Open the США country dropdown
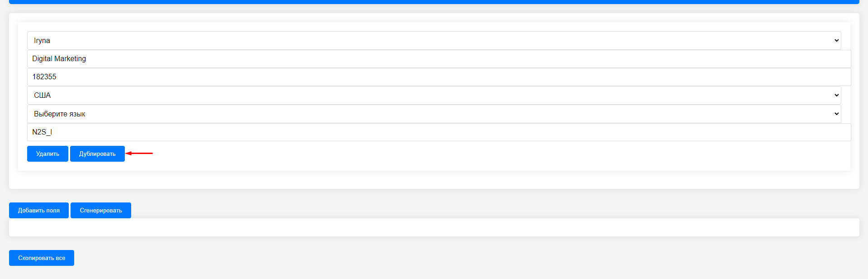Screen dimensions: 868x279 pos(434,95)
